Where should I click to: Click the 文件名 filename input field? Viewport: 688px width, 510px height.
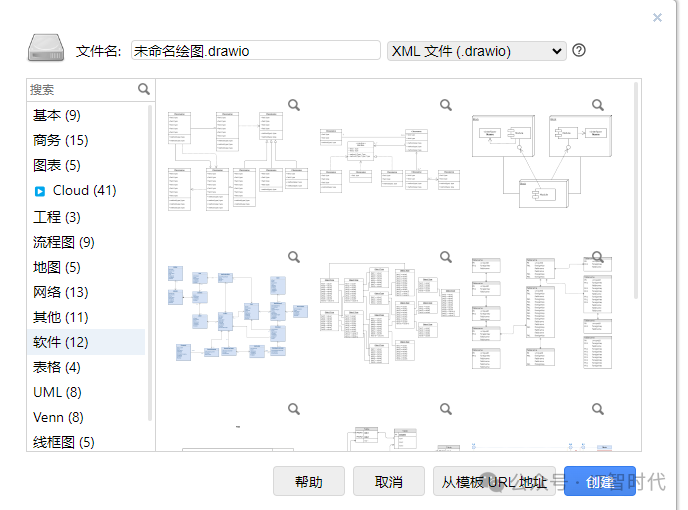click(x=256, y=50)
